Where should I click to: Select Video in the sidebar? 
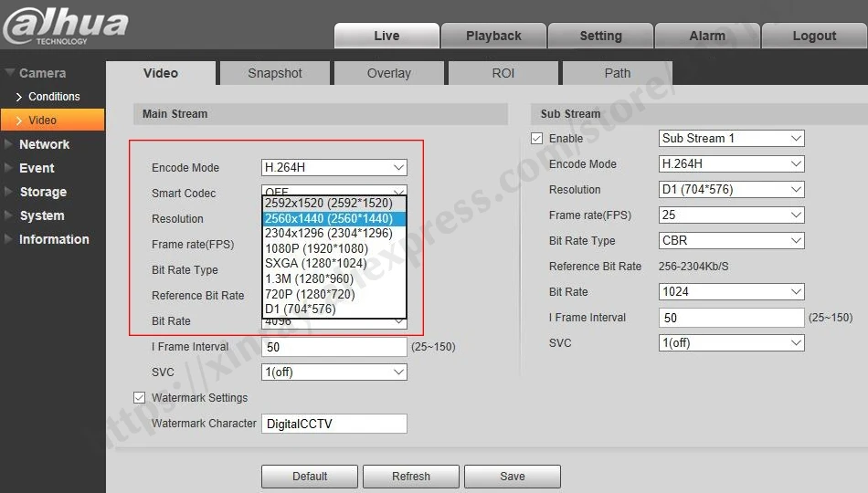pos(53,121)
